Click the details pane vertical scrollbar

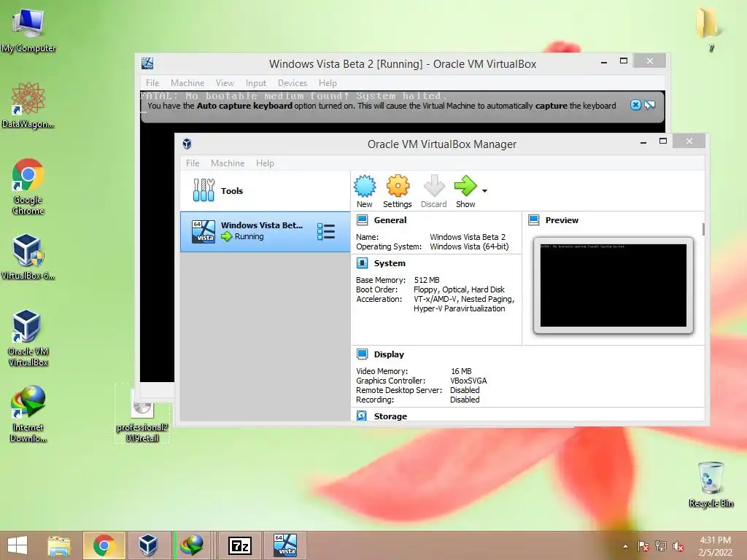click(703, 229)
